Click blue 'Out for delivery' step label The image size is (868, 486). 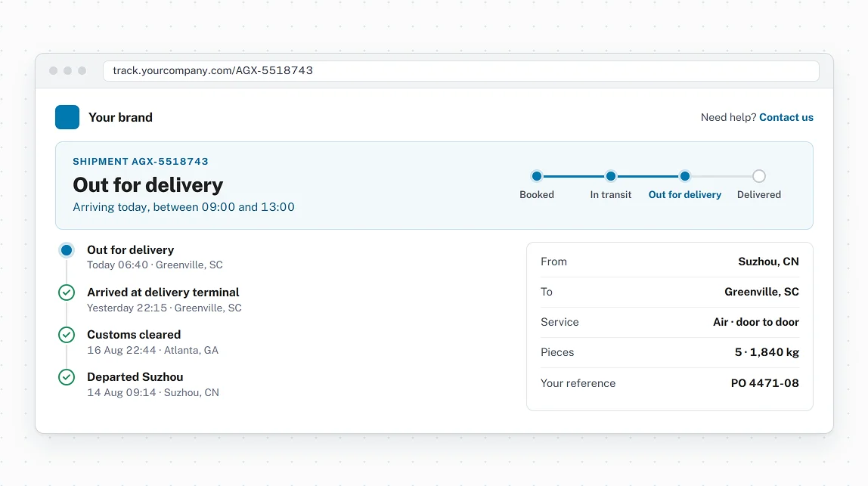(x=685, y=195)
